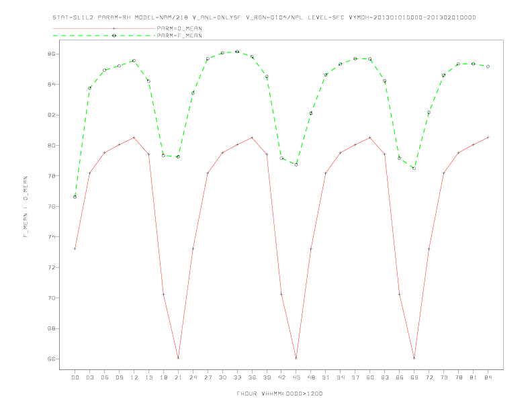This screenshot has width=532, height=411.
Task: Click y-axis tick label 84
Action: [x=51, y=85]
